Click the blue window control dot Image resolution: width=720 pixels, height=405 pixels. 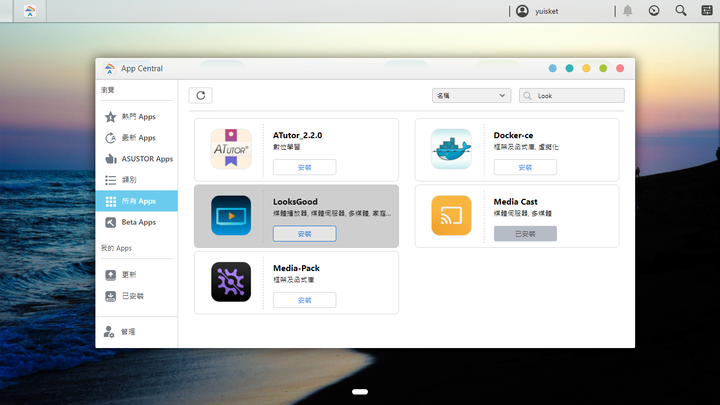pyautogui.click(x=552, y=68)
